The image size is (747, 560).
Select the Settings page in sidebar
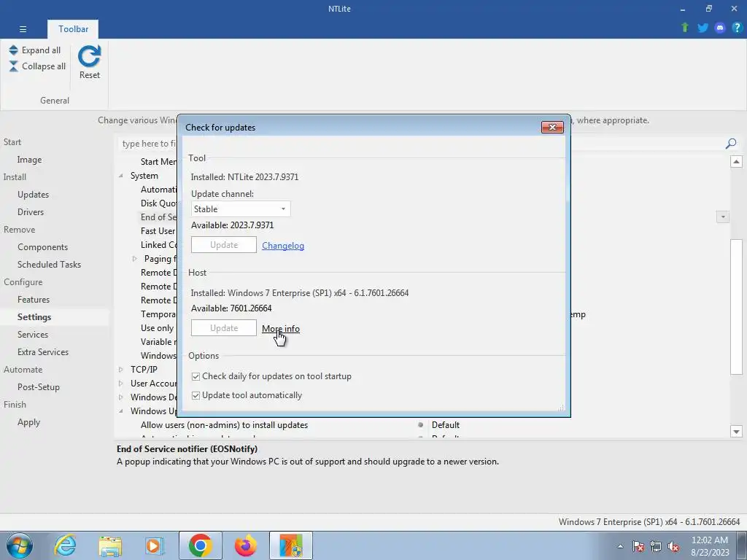(34, 317)
